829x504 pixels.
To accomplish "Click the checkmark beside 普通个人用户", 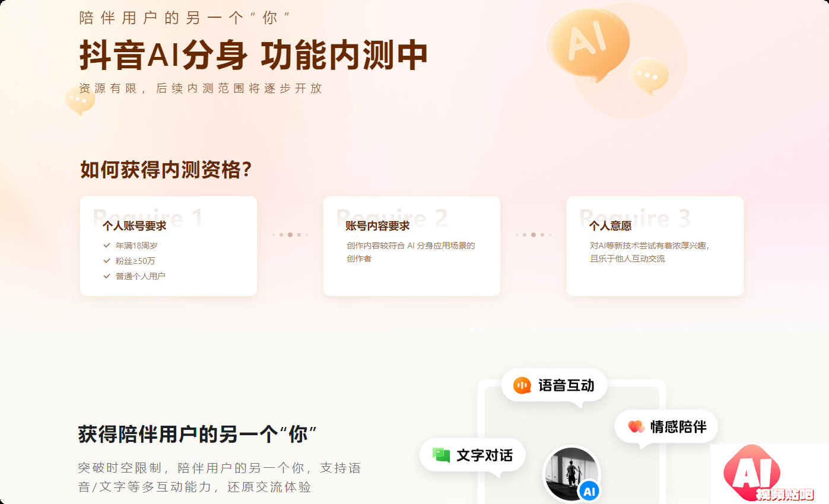I will [x=107, y=276].
